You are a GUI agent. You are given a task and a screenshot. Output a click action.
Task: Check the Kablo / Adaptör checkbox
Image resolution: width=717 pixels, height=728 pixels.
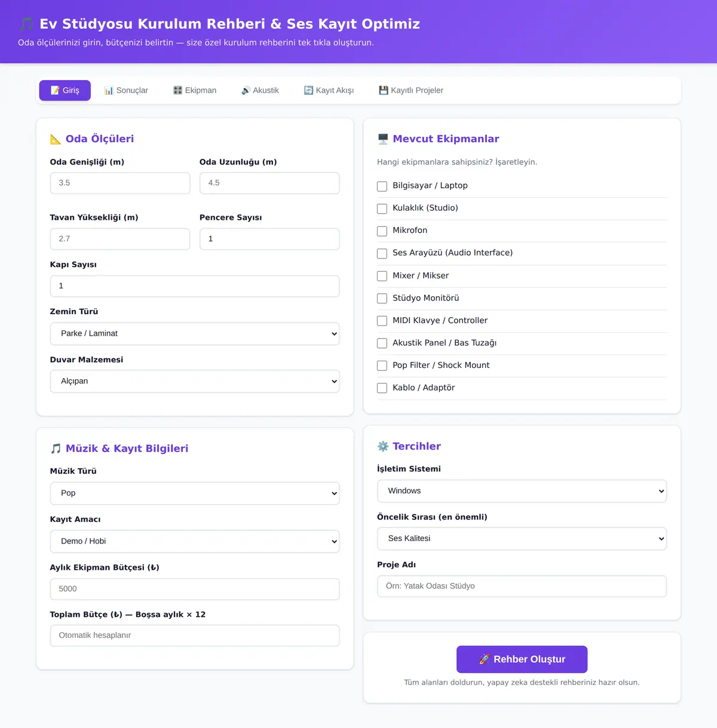click(x=382, y=388)
